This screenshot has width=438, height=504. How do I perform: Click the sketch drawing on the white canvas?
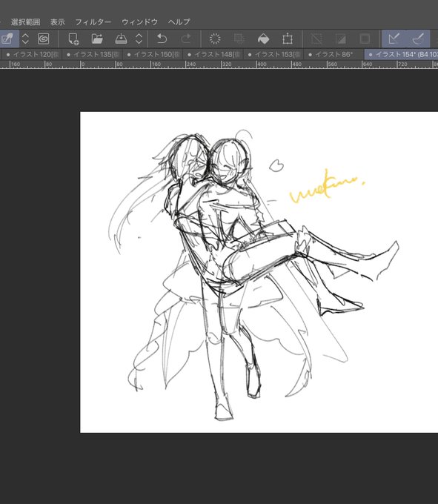(254, 275)
